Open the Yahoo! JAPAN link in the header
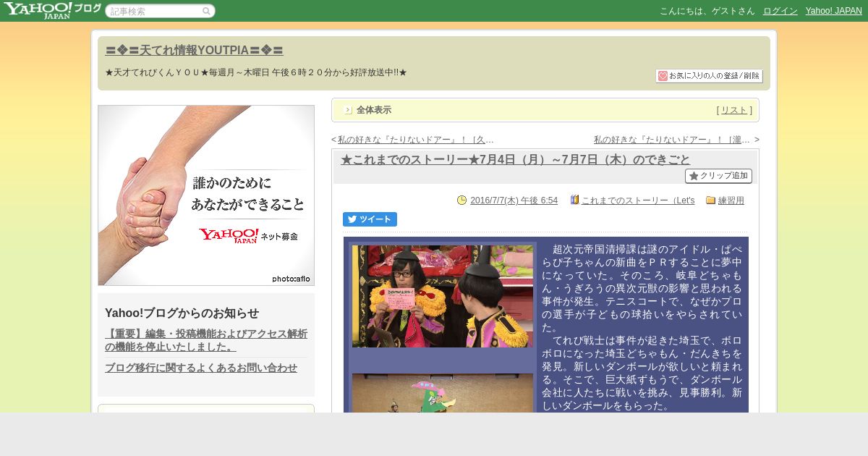This screenshot has width=868, height=456. click(x=833, y=11)
